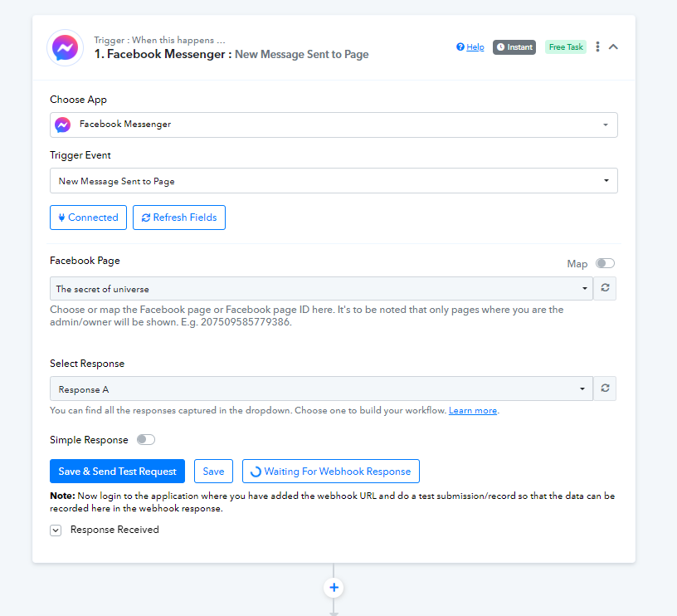Image resolution: width=677 pixels, height=616 pixels.
Task: Open the Learn more link
Action: tap(473, 410)
